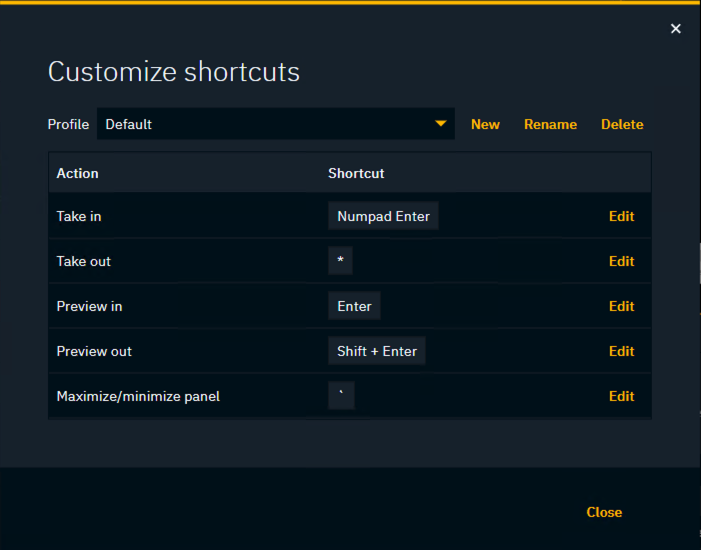Click the Preview out action label
Screen dimensions: 701x550
click(x=94, y=351)
